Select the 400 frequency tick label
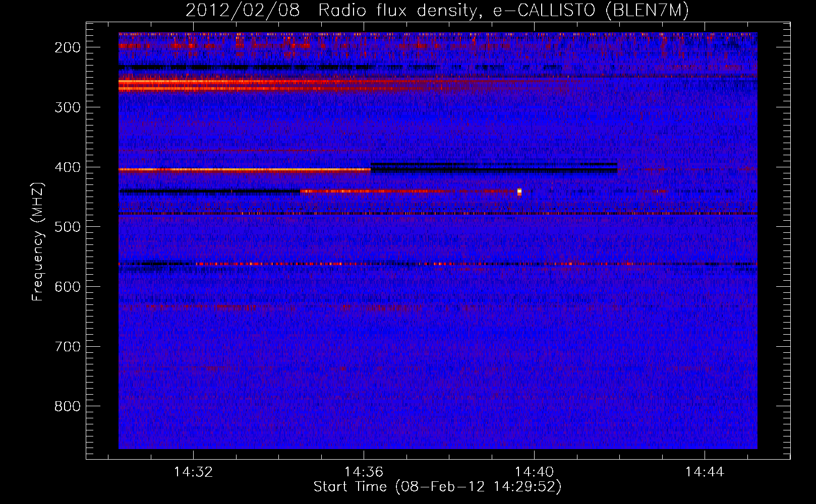 click(x=67, y=167)
